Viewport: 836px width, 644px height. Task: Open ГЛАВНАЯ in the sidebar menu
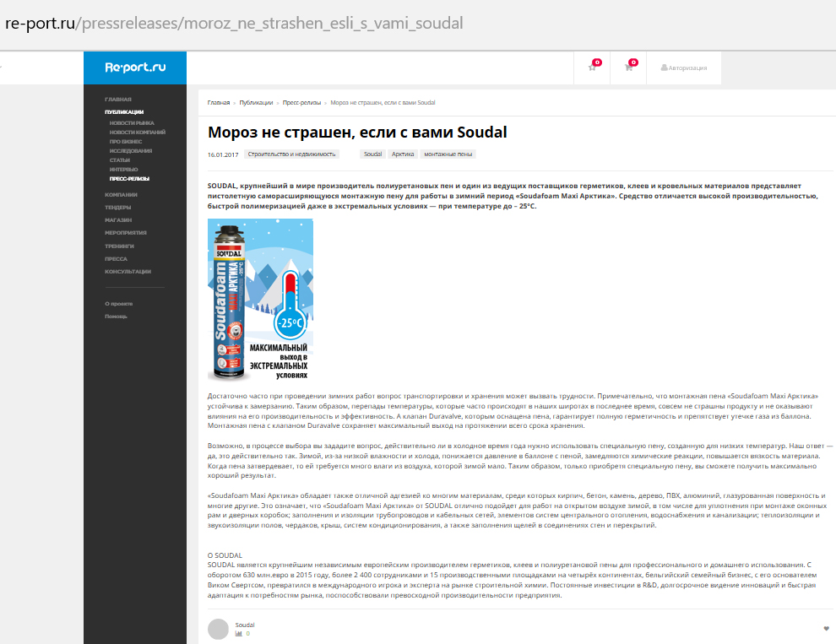[x=118, y=99]
